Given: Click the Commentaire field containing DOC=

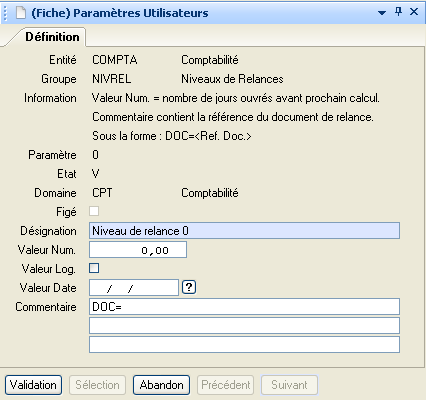Looking at the screenshot, I should 244,307.
